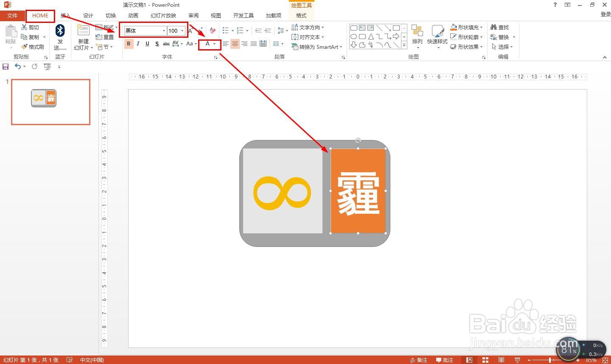This screenshot has height=364, width=611.
Task: Click the Cut (剪切) scissors button
Action: point(30,27)
